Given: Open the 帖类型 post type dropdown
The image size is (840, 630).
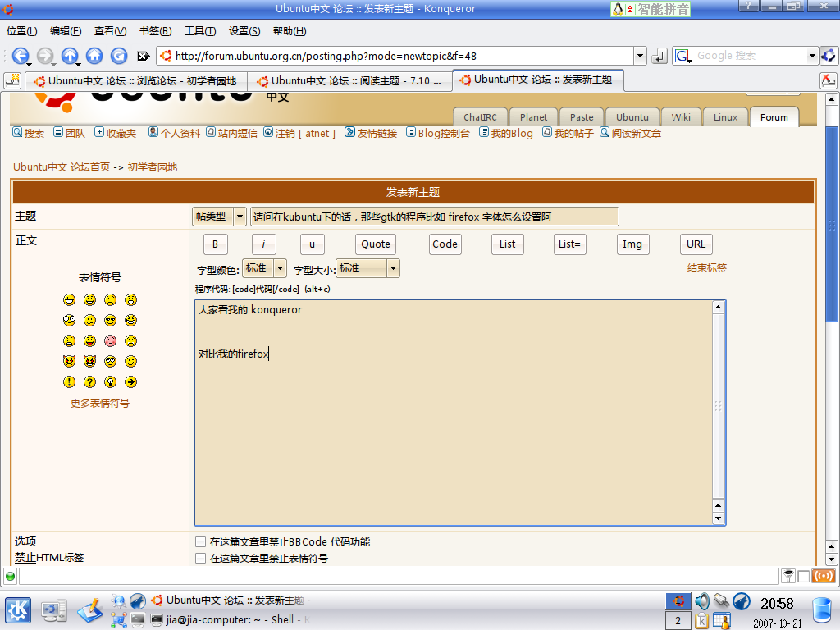Looking at the screenshot, I should [219, 217].
